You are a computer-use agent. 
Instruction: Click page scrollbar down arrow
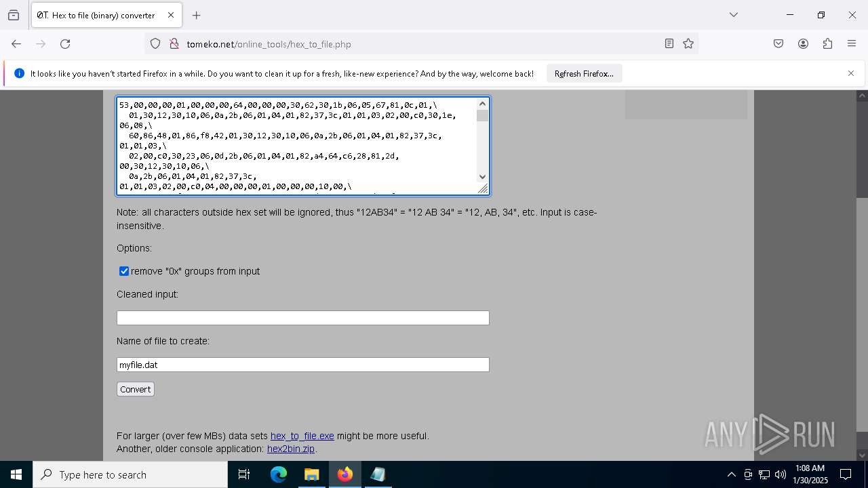pos(862,455)
